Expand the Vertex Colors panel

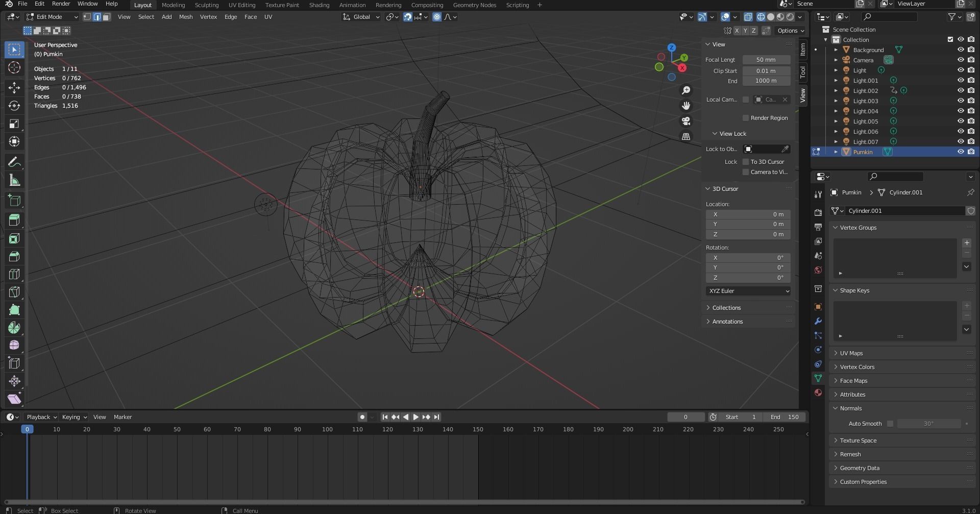coord(902,367)
